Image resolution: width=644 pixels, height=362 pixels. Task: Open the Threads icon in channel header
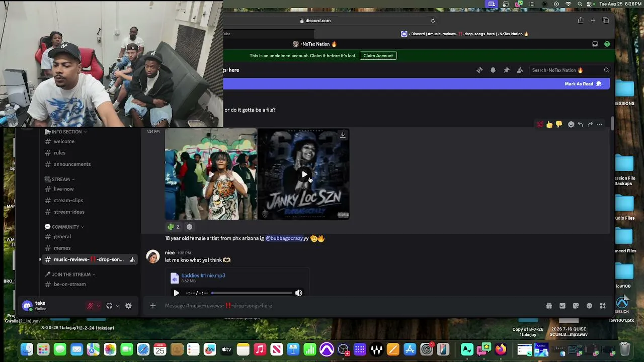(479, 70)
